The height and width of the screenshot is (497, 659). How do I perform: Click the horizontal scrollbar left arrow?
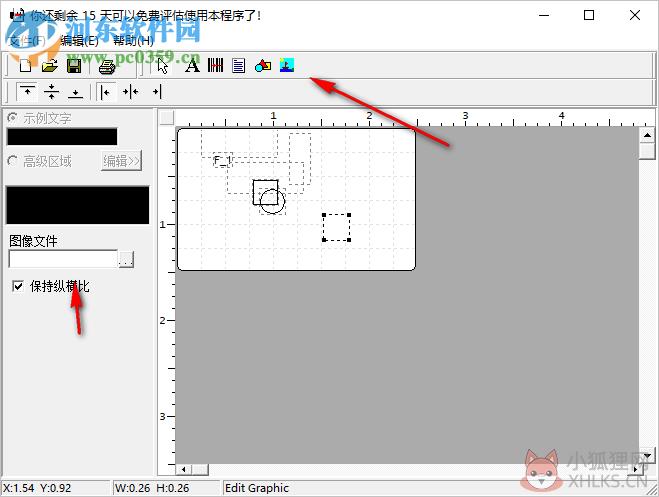[x=183, y=469]
